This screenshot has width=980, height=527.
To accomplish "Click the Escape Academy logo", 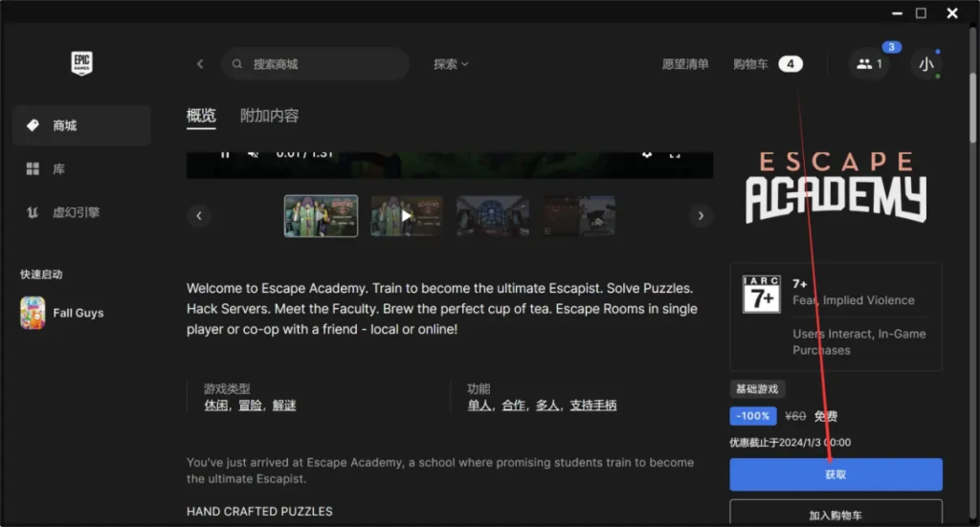I will pos(835,187).
